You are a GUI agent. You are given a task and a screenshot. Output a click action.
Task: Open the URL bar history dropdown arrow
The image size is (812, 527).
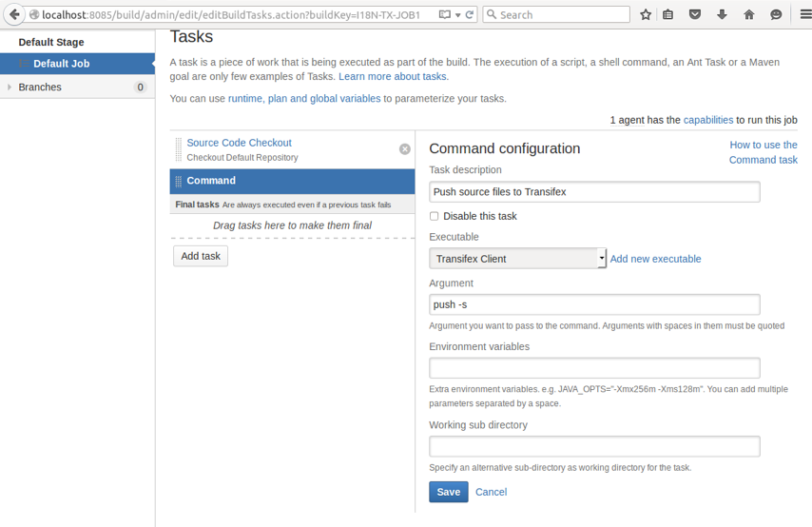click(457, 14)
